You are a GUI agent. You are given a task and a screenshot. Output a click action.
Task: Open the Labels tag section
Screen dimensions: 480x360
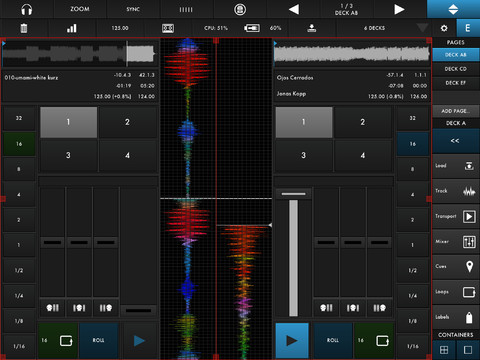tap(456, 317)
